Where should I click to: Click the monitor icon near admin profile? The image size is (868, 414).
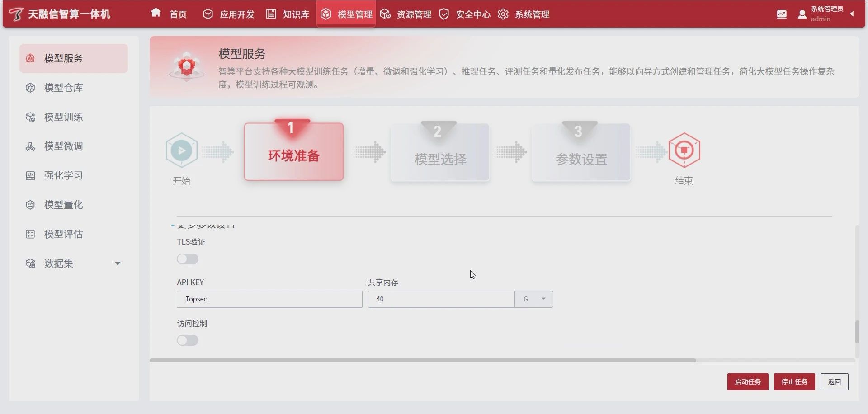click(x=782, y=14)
